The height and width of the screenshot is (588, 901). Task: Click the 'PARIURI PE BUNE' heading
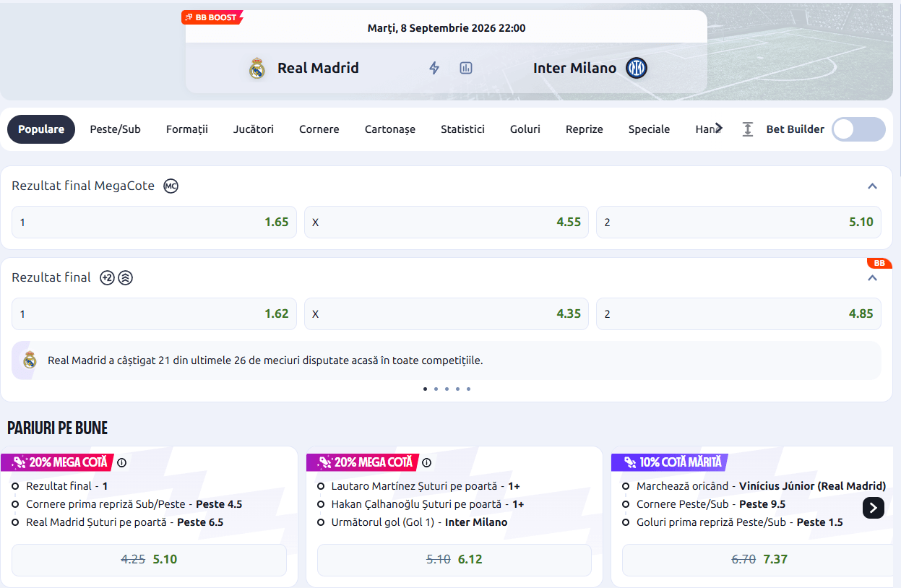[58, 428]
